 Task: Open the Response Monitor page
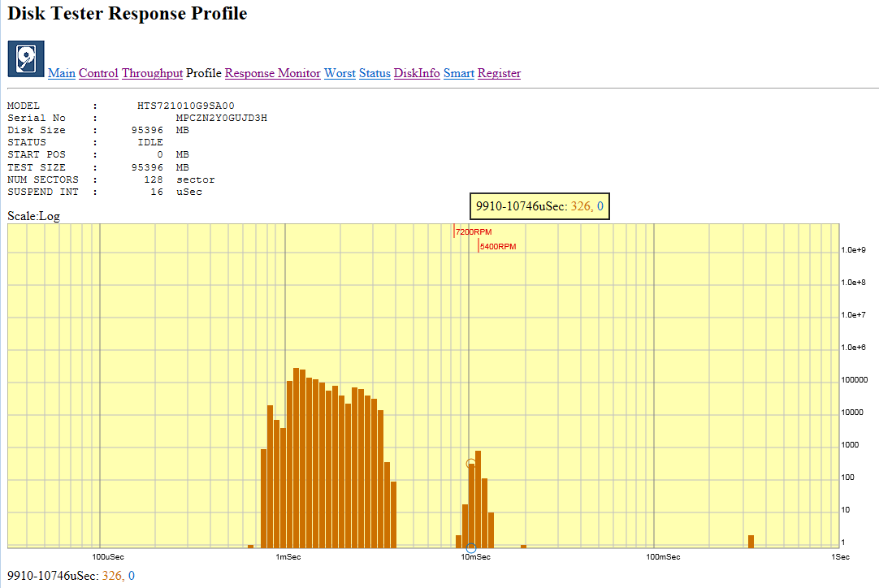coord(272,73)
